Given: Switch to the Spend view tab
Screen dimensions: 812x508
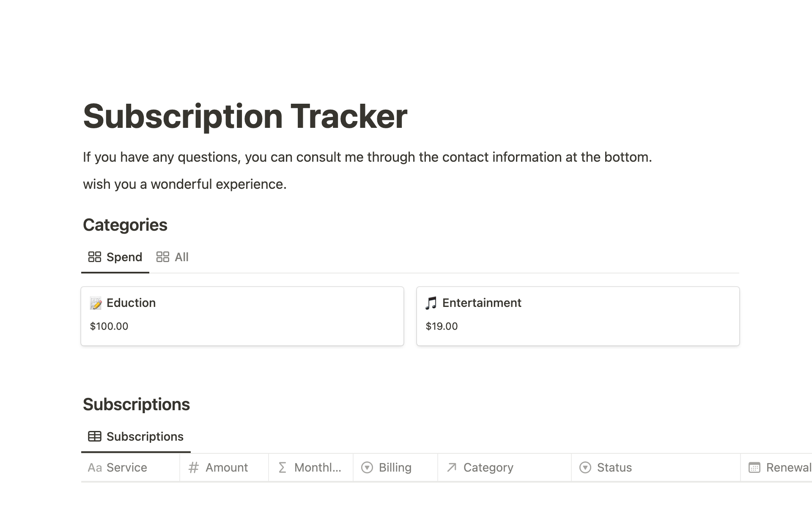Looking at the screenshot, I should pyautogui.click(x=124, y=257).
